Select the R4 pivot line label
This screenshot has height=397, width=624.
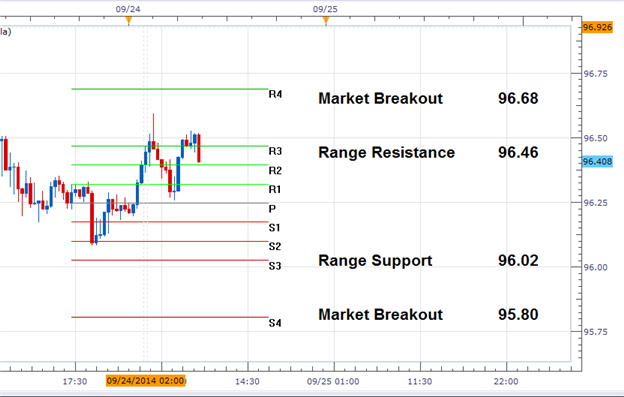coord(275,94)
